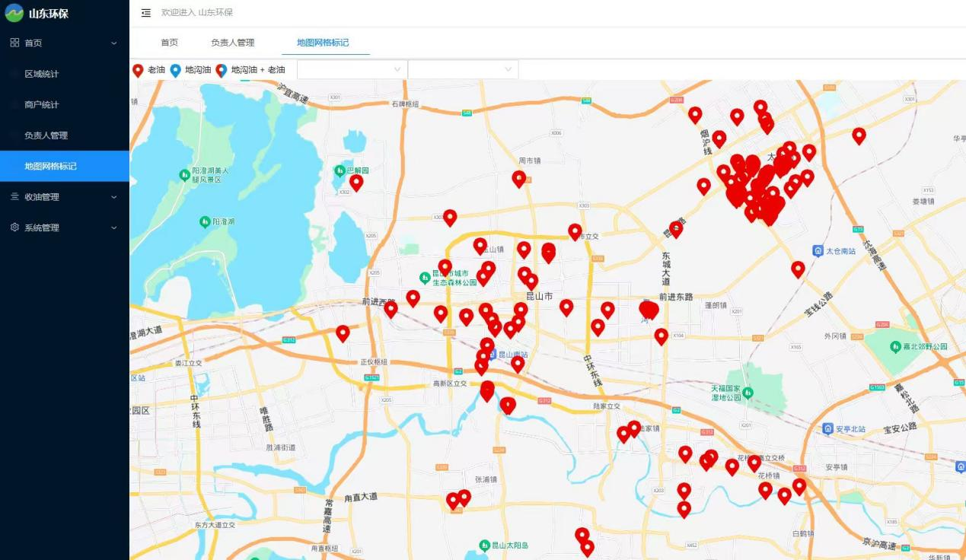Viewport: 966px width, 560px height.
Task: Expand 收油管理 using its chevron arrow
Action: click(114, 197)
